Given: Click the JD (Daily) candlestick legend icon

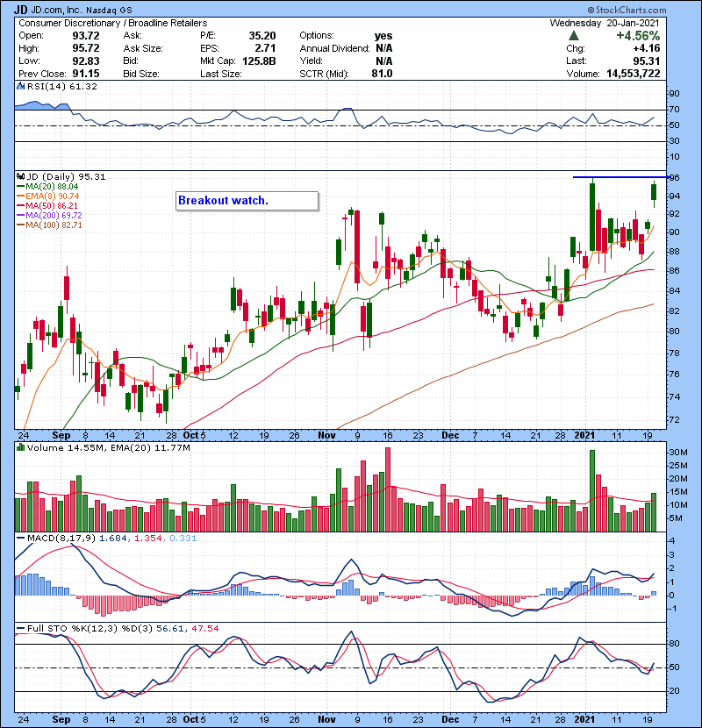Looking at the screenshot, I should (x=20, y=176).
